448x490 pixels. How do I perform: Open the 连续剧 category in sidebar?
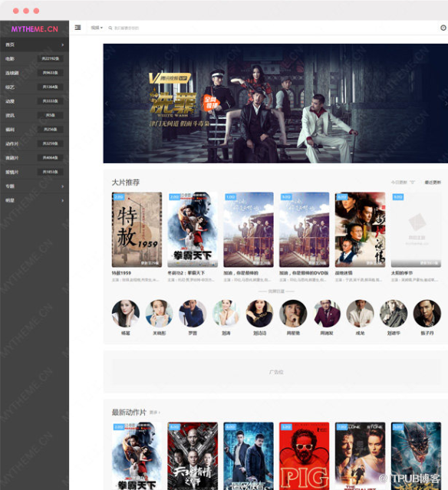pyautogui.click(x=35, y=73)
